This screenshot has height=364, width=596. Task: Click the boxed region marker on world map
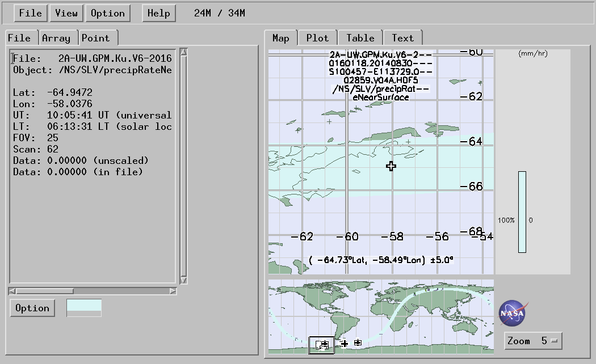tap(322, 345)
